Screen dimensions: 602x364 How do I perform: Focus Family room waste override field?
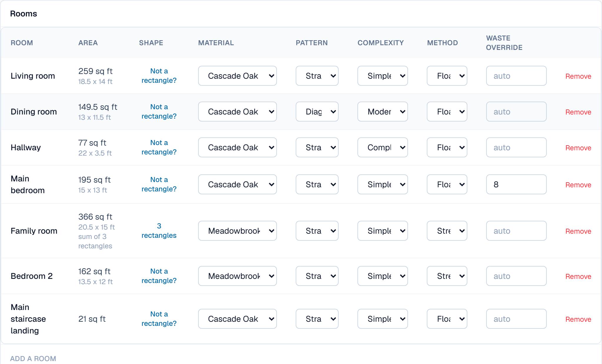pos(516,231)
